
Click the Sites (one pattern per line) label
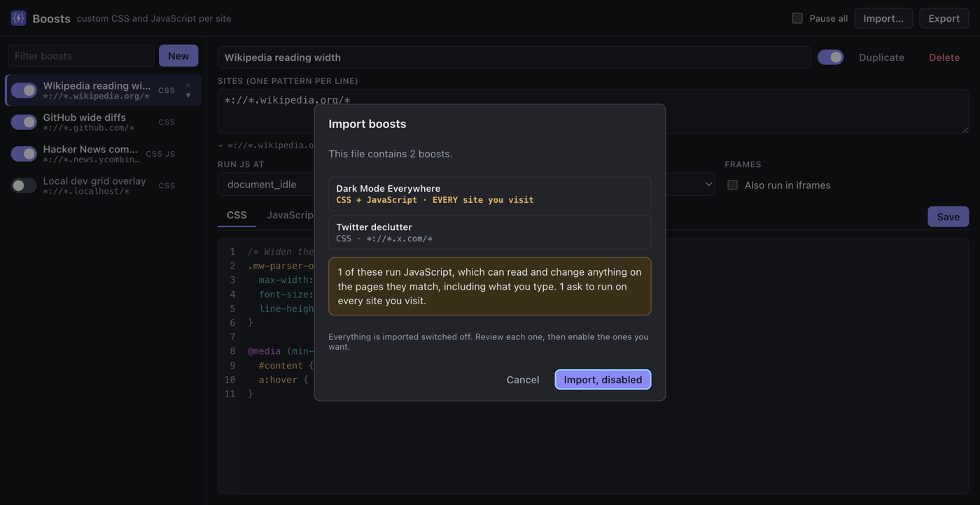288,81
